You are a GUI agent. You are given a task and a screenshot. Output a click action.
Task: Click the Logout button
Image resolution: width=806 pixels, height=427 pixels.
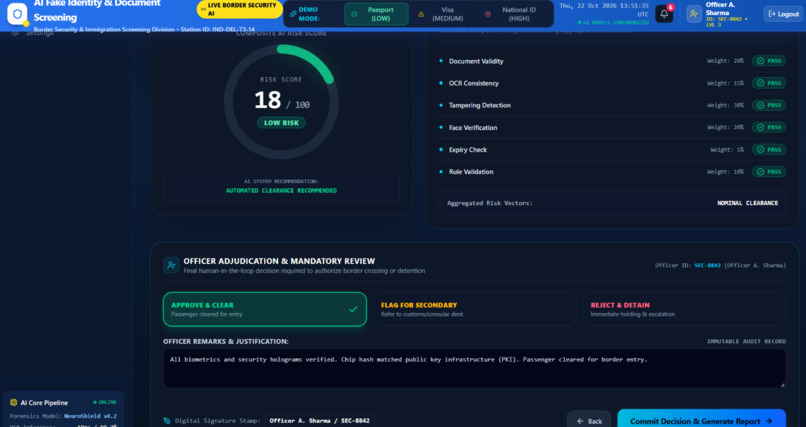tap(784, 14)
